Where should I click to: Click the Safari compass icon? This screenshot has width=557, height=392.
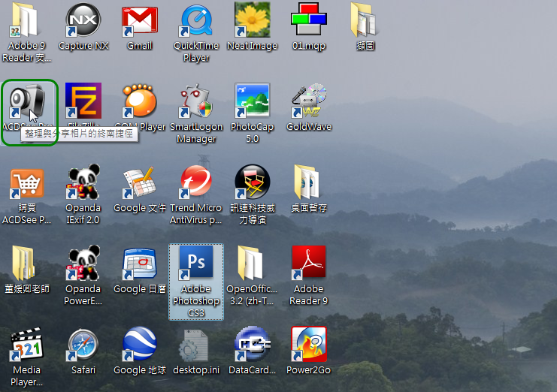83,344
